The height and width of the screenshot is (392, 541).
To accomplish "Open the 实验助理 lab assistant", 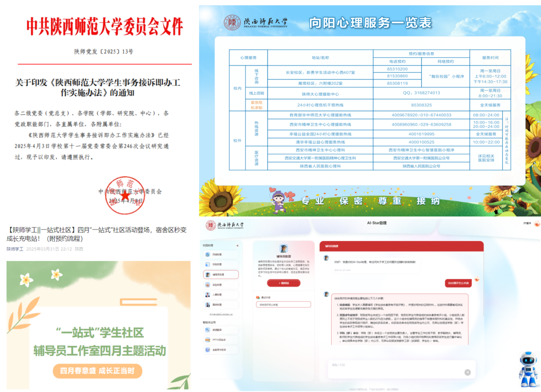I will click(x=208, y=285).
